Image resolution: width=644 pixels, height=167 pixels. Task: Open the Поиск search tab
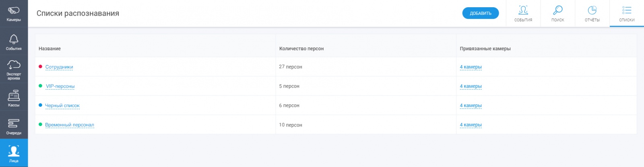(557, 14)
